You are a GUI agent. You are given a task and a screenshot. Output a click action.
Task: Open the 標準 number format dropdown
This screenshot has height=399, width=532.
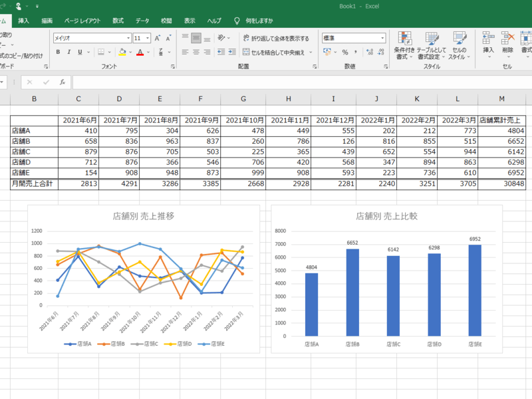click(x=382, y=38)
